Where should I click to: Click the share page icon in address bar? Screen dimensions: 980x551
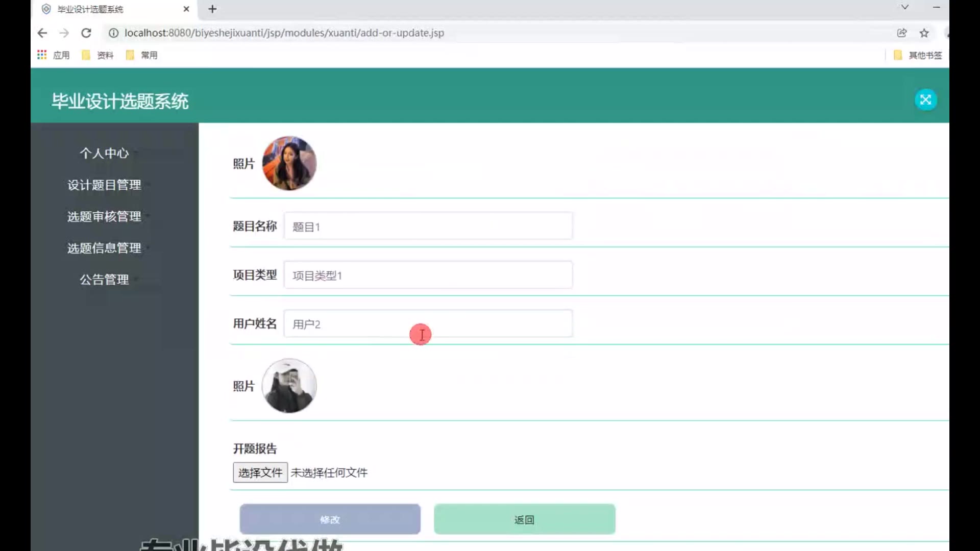pos(902,33)
